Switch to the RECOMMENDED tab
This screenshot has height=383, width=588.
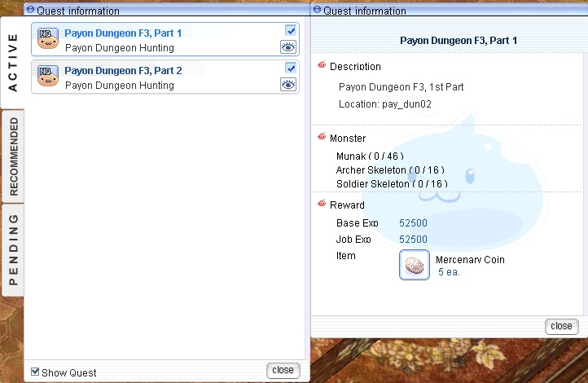pos(13,157)
